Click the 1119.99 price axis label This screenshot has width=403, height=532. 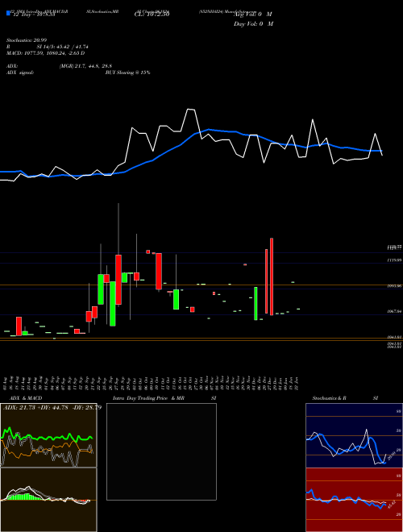click(394, 260)
